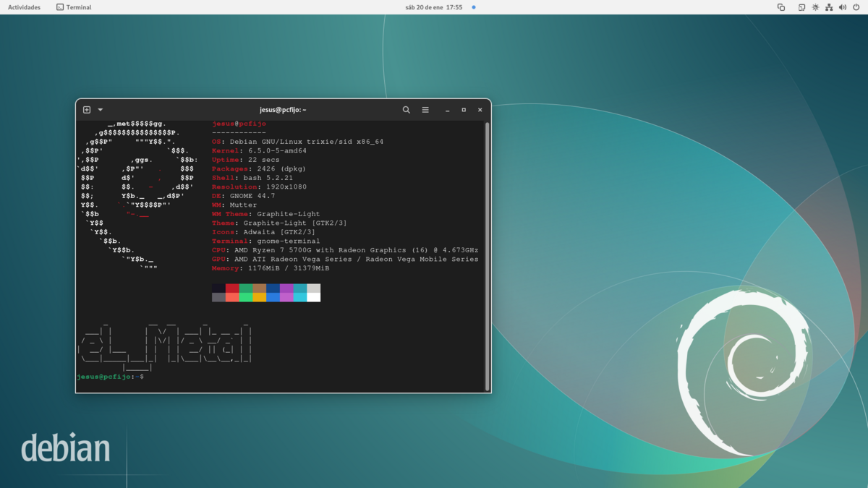Click the green jesus@pcfijo shell prompt
Screen dimensions: 868x488
105,377
